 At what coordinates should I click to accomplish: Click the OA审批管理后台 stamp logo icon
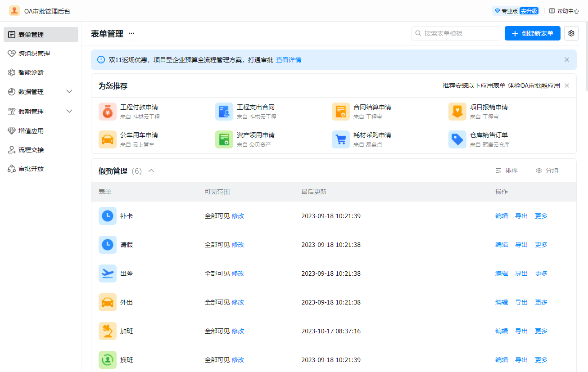click(14, 11)
